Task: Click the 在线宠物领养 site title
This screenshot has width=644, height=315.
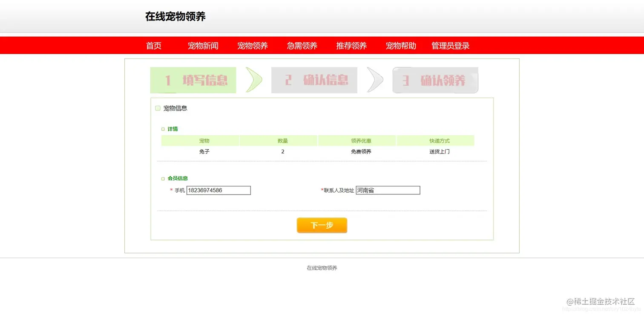Action: pyautogui.click(x=175, y=16)
